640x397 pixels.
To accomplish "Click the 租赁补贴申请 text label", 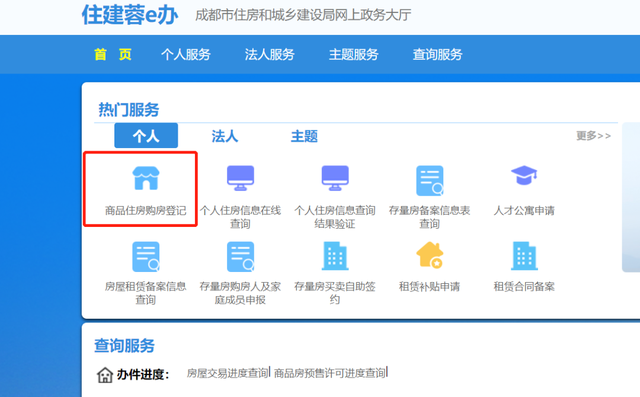I will tap(429, 286).
